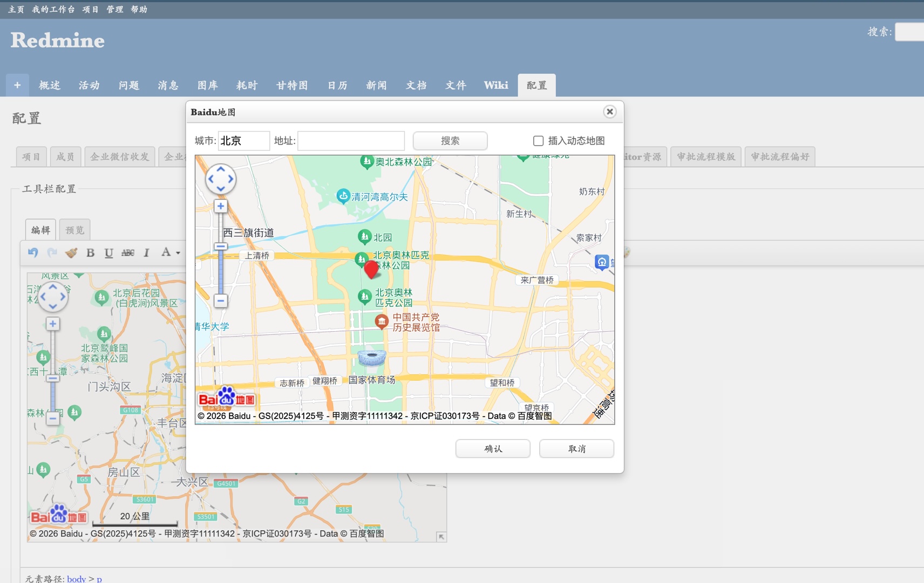Enable the 插入动态地图 checkbox

[x=538, y=141]
